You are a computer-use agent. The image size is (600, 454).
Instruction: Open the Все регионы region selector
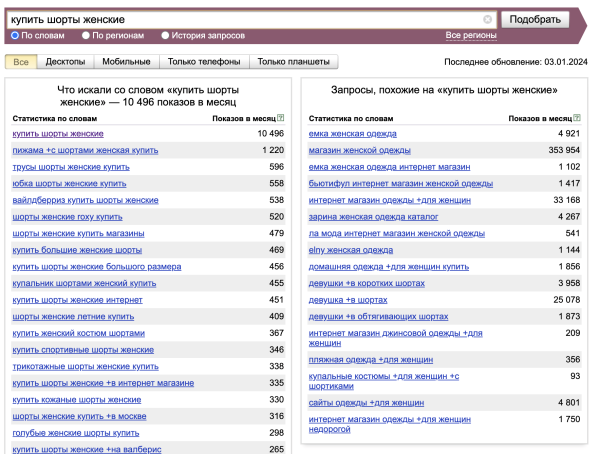tap(470, 35)
